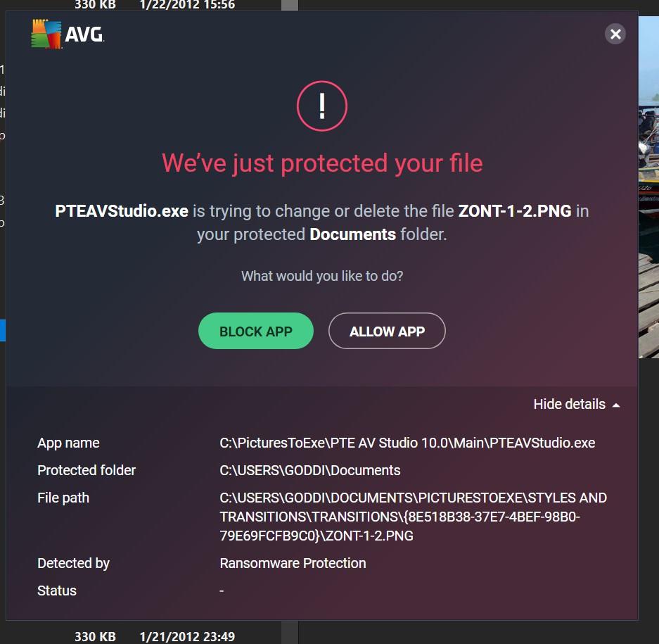Click the 'We've just protected your file' headline
This screenshot has width=659, height=644.
[x=322, y=163]
